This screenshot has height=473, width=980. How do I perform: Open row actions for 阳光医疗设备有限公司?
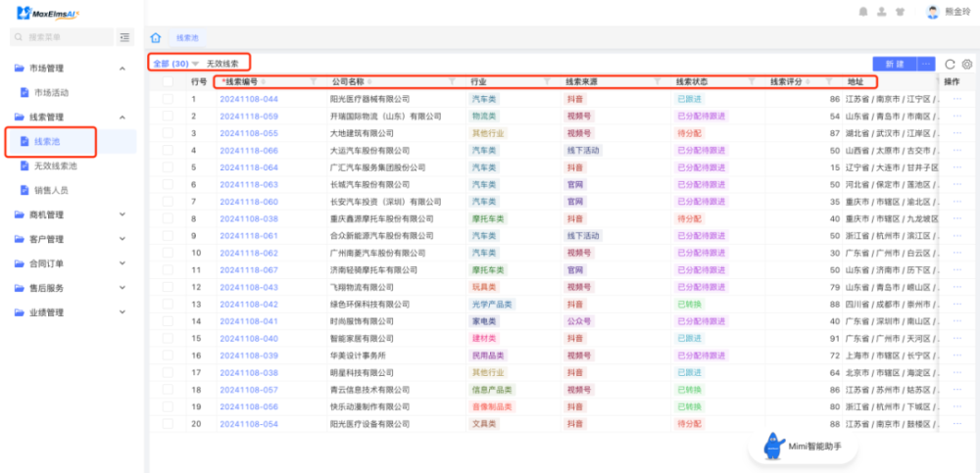[956, 424]
